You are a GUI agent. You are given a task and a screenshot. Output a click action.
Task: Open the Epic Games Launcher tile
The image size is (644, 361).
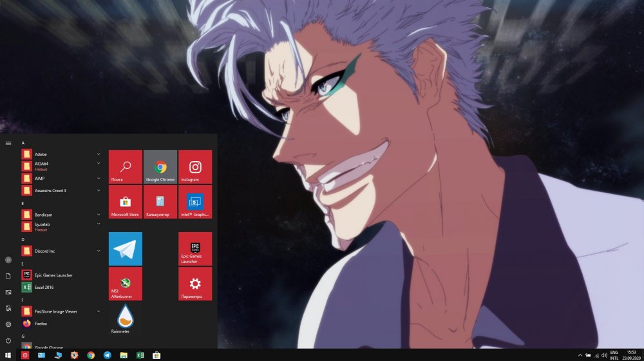(194, 249)
